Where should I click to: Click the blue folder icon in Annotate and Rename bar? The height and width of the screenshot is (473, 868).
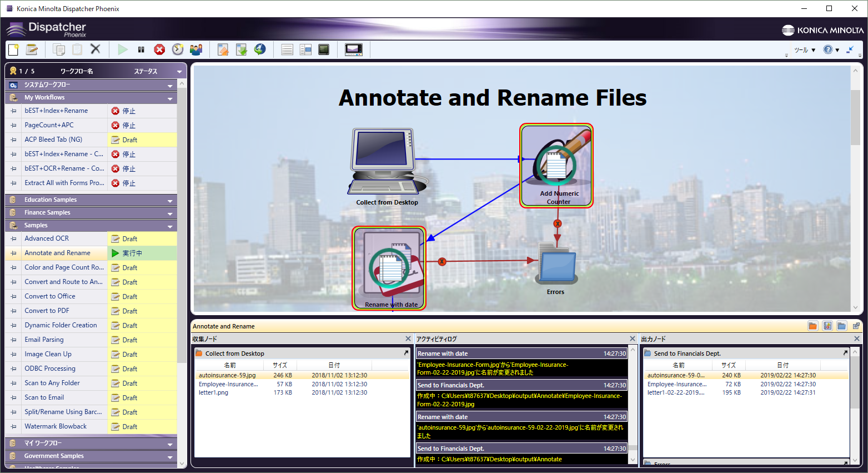click(842, 326)
